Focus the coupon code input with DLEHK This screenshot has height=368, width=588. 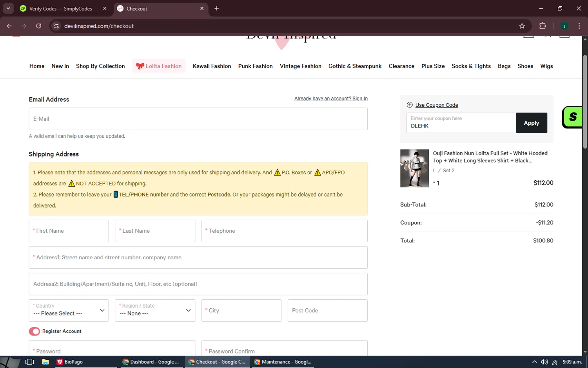click(461, 123)
